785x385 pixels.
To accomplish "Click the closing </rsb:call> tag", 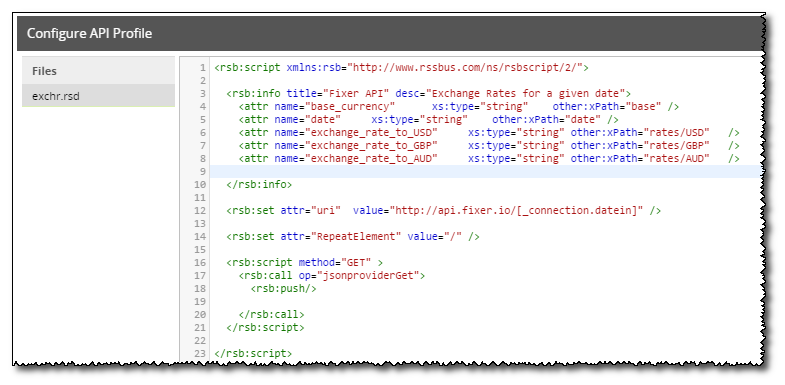I will [x=271, y=314].
